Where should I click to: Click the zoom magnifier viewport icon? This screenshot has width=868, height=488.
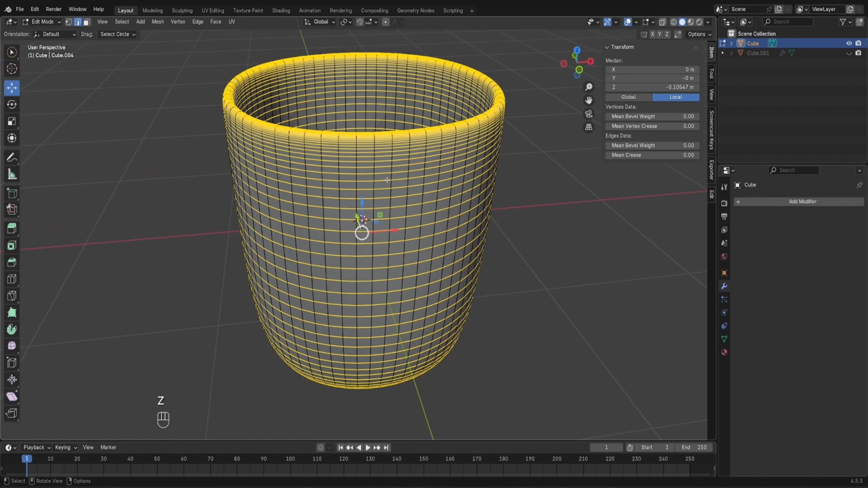coord(589,87)
